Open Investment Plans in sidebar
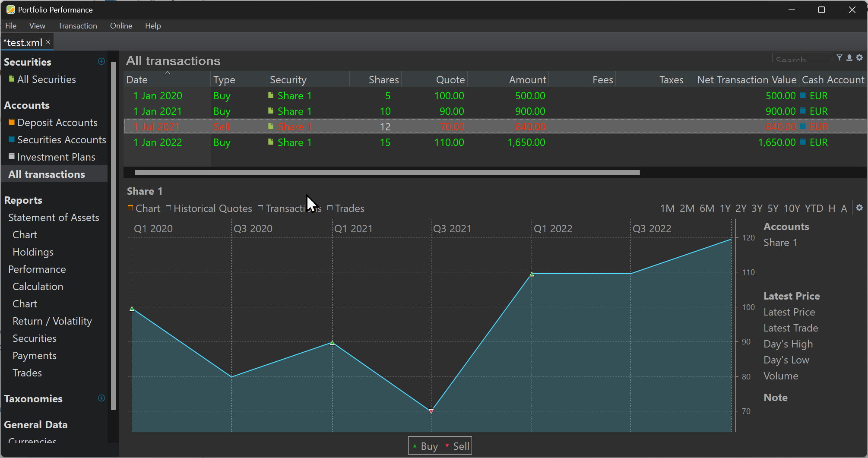 [56, 157]
